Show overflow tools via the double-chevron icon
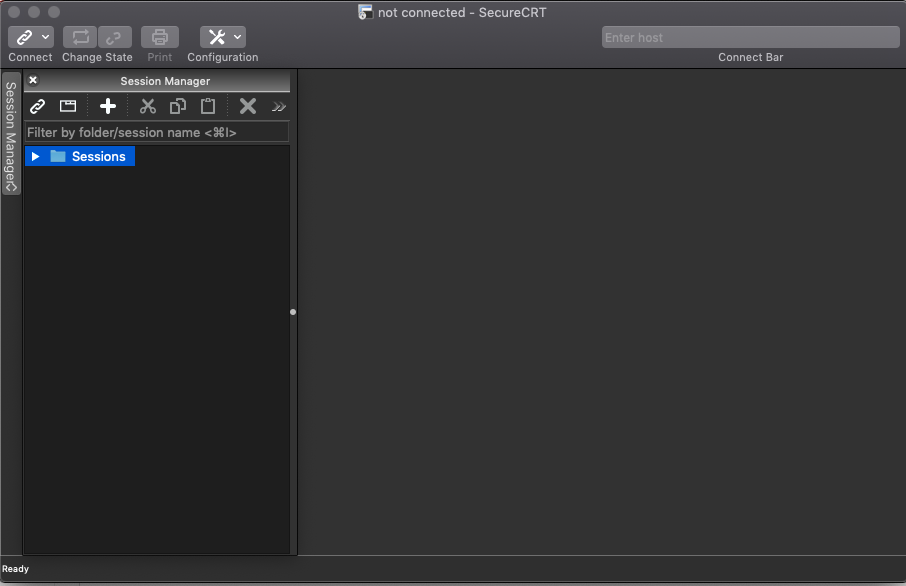 click(x=278, y=106)
